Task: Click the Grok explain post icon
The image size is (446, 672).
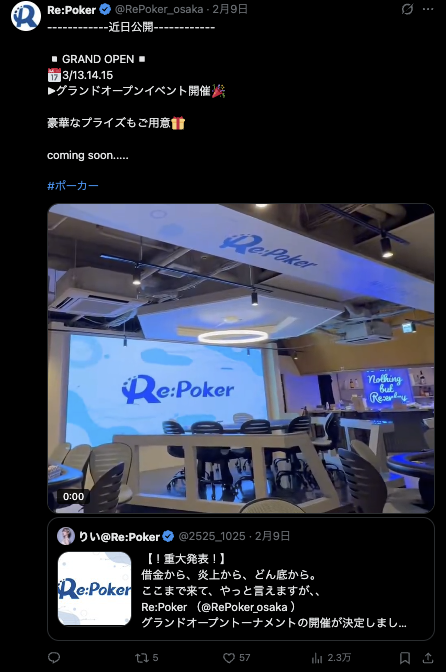Action: click(407, 9)
